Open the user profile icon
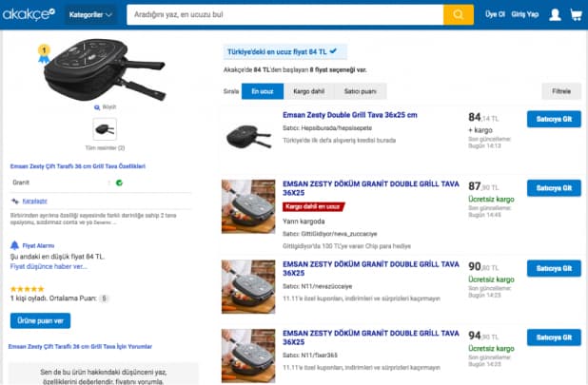Viewport: 588px width, 385px height. [x=553, y=14]
